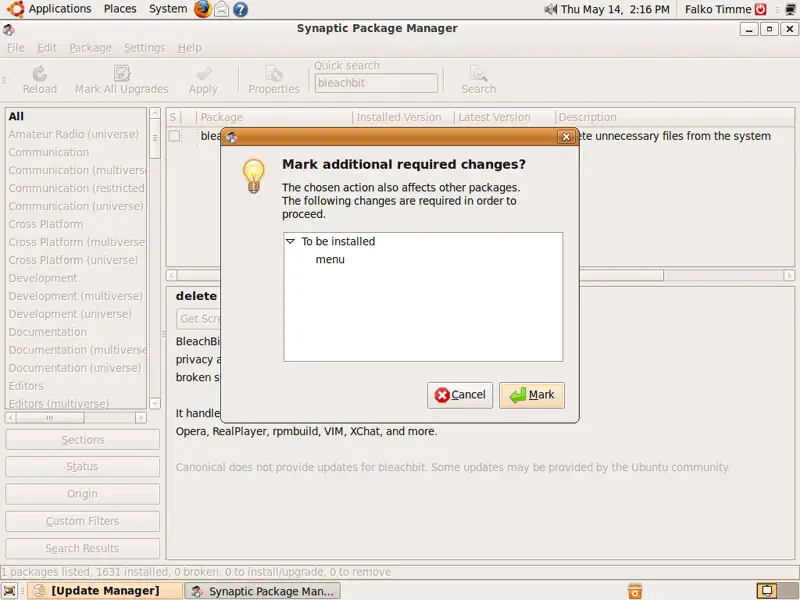This screenshot has height=600, width=800.
Task: Click the Package column header
Action: click(x=273, y=117)
